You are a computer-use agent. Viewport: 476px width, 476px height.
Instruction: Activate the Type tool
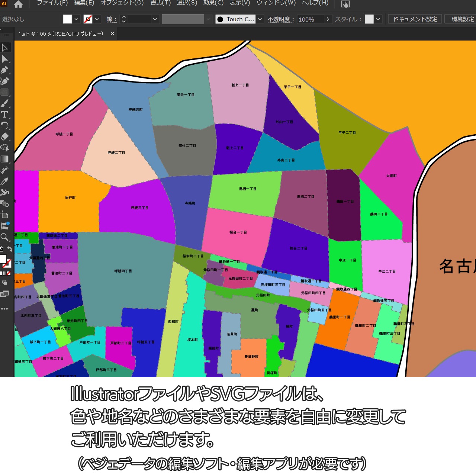[5, 115]
